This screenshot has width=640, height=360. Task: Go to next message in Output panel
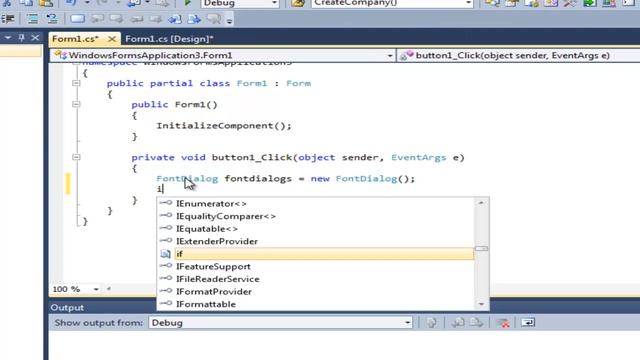[x=476, y=323]
